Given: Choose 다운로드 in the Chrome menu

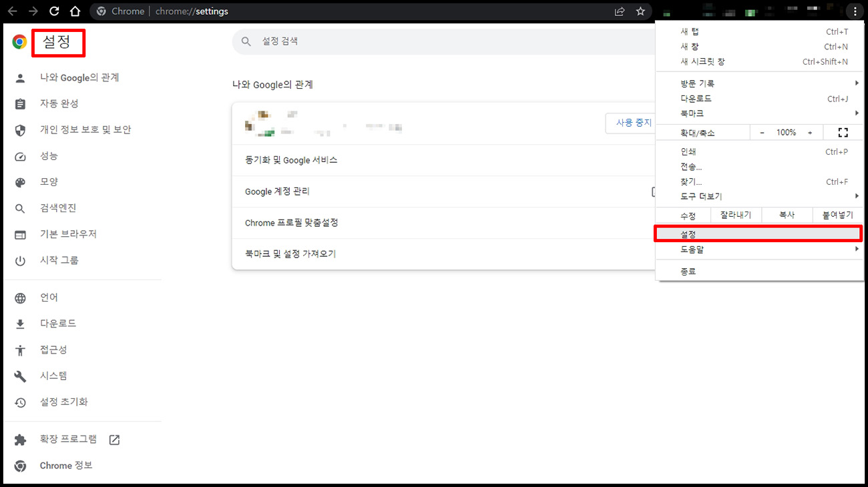Looking at the screenshot, I should tap(760, 99).
